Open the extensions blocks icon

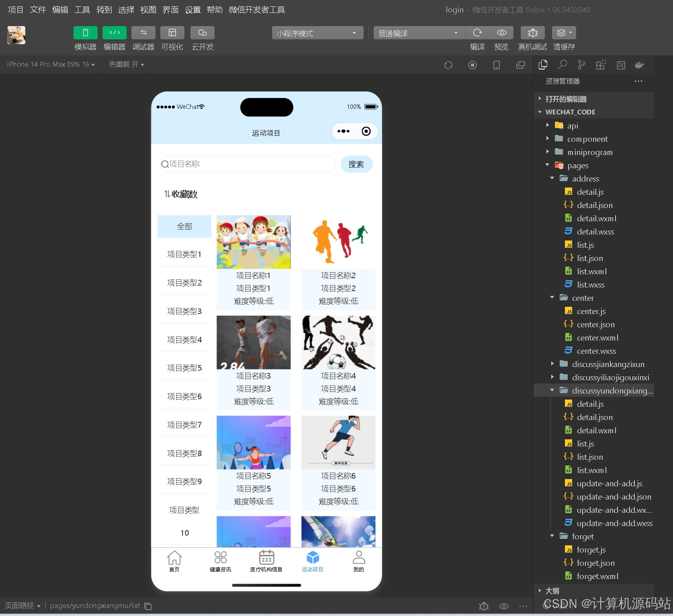pyautogui.click(x=601, y=65)
